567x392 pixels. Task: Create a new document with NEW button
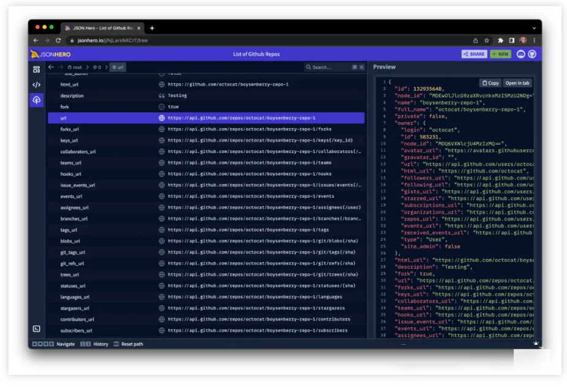coord(500,54)
